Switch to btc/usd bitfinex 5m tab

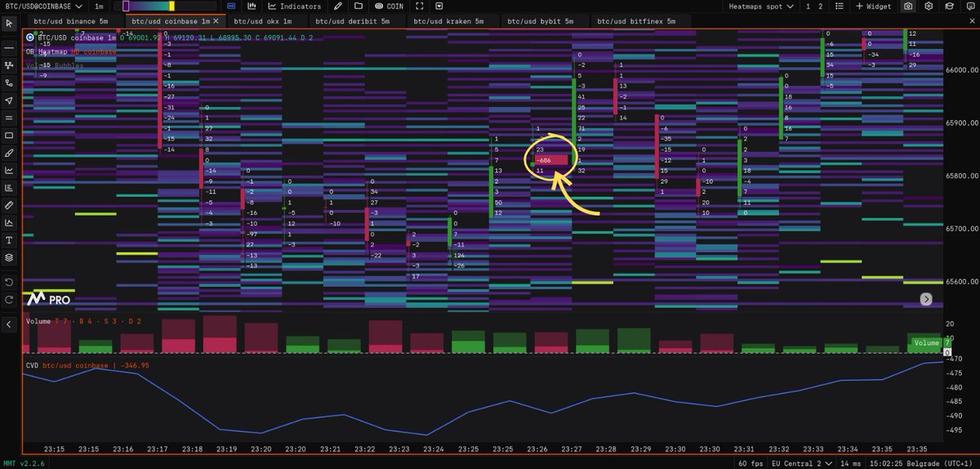tap(636, 20)
